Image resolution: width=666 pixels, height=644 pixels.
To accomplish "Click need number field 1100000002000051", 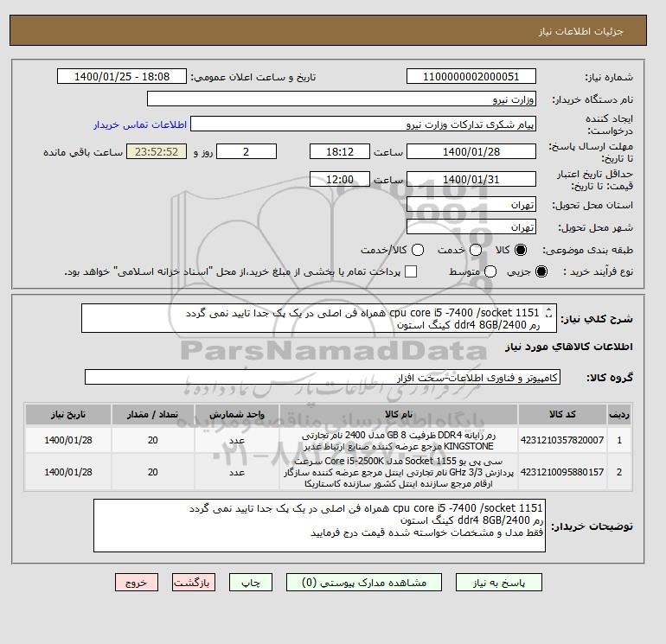I will pos(471,77).
